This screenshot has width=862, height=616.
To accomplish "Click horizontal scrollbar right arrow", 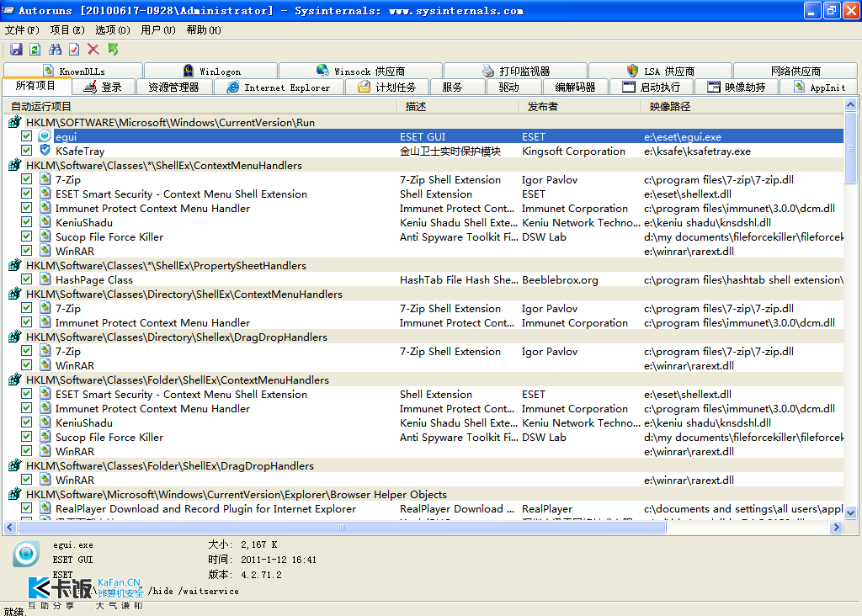I will click(836, 527).
